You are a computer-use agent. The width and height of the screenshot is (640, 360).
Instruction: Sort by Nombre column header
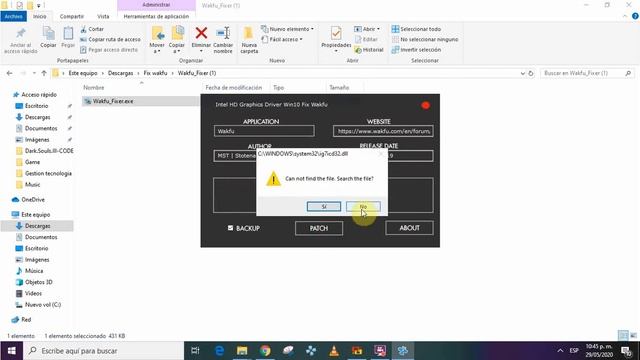click(x=94, y=88)
